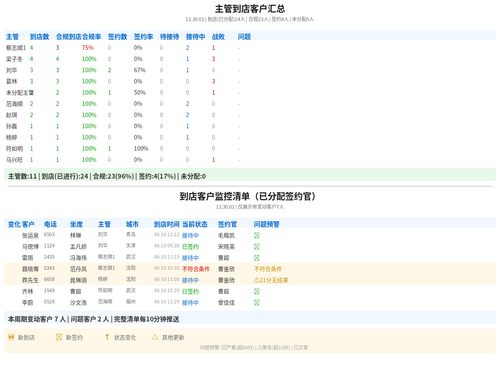Screen dimensions: 500x370
Task: Click the green status icon in row 2435
Action: [x=257, y=258]
